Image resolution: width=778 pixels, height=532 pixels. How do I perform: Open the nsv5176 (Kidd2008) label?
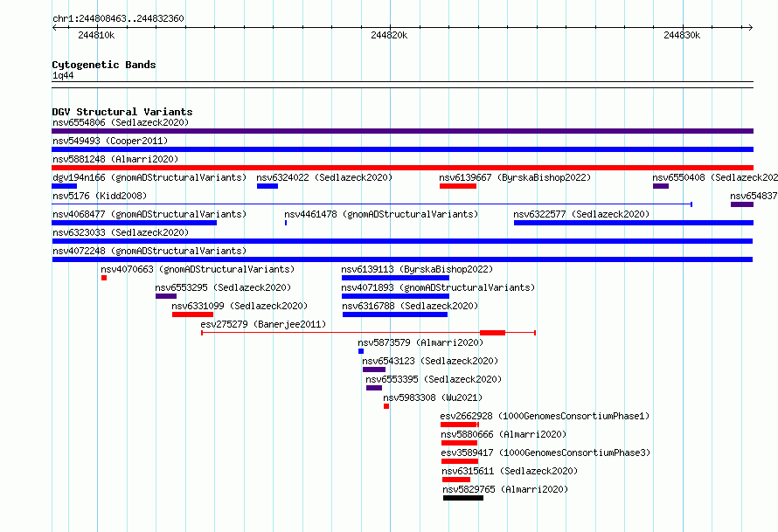point(100,196)
